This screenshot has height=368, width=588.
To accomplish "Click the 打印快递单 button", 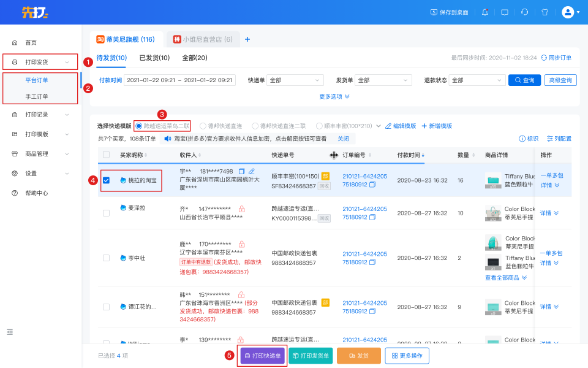I will [262, 356].
